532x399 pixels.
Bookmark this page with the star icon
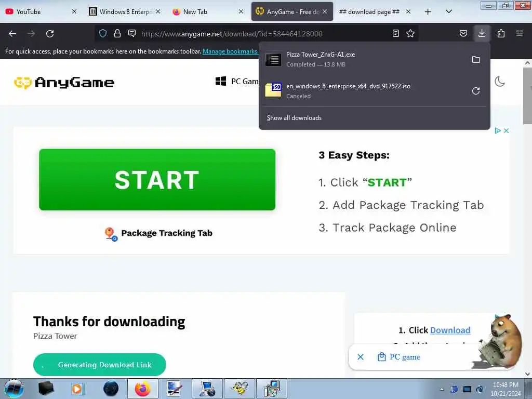410,33
